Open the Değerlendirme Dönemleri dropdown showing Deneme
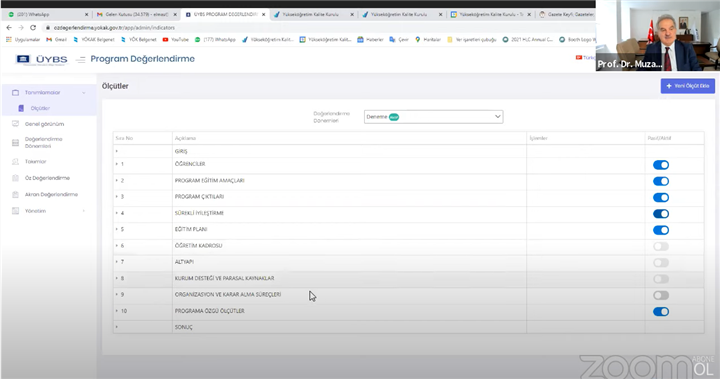This screenshot has width=720, height=379. pyautogui.click(x=433, y=117)
